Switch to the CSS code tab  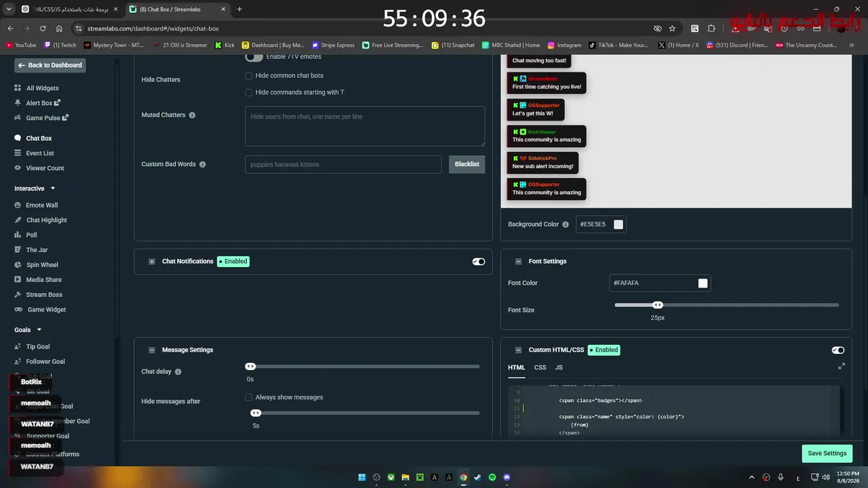point(540,367)
